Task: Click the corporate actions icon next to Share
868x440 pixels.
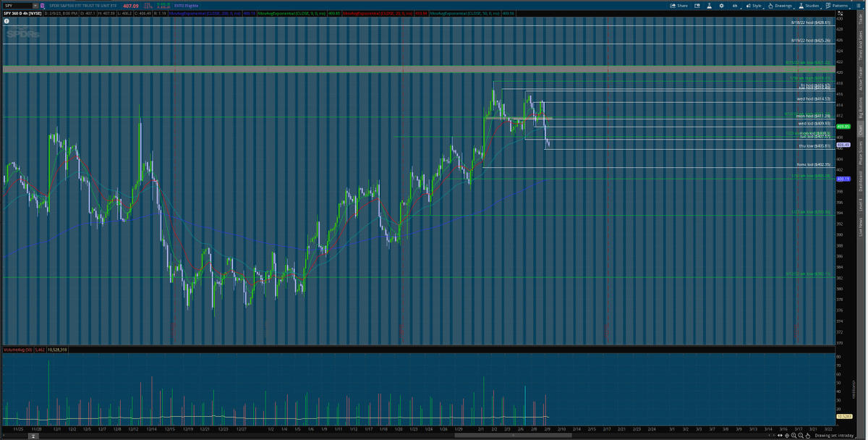Action: pyautogui.click(x=697, y=6)
